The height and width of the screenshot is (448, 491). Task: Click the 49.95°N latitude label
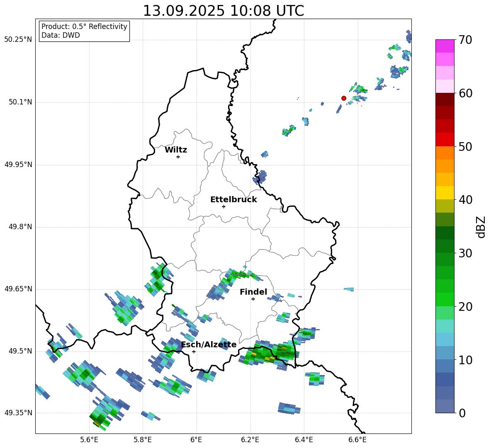18,165
